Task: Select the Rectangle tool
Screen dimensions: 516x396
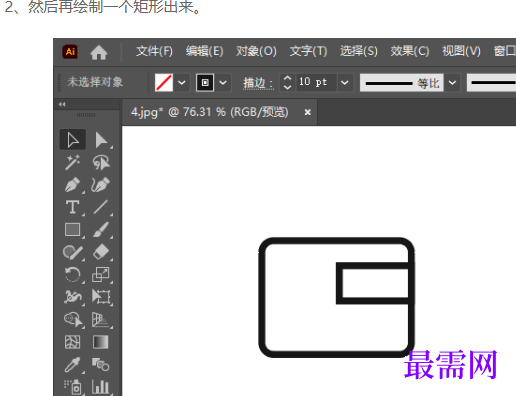Action: (73, 230)
